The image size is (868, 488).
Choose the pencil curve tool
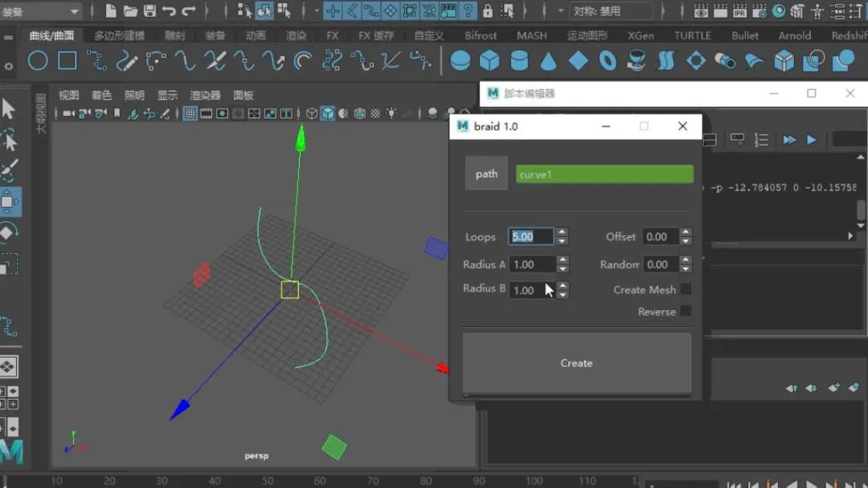[x=126, y=61]
